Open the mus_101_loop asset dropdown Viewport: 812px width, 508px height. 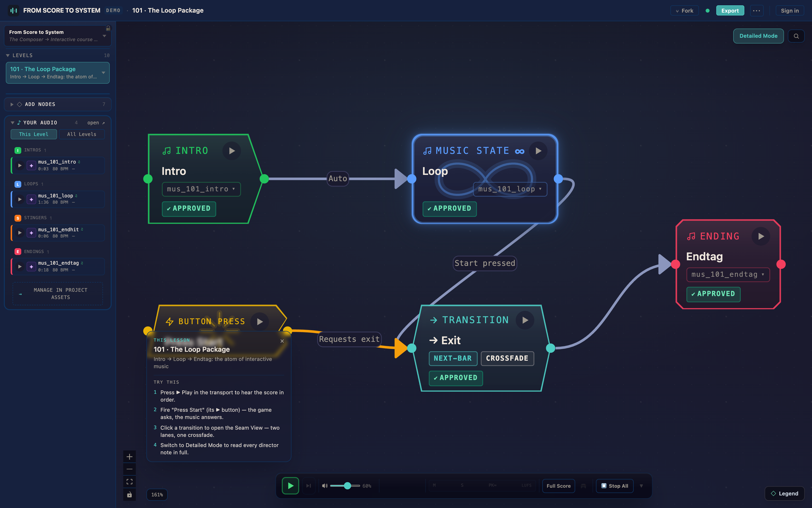click(x=510, y=189)
